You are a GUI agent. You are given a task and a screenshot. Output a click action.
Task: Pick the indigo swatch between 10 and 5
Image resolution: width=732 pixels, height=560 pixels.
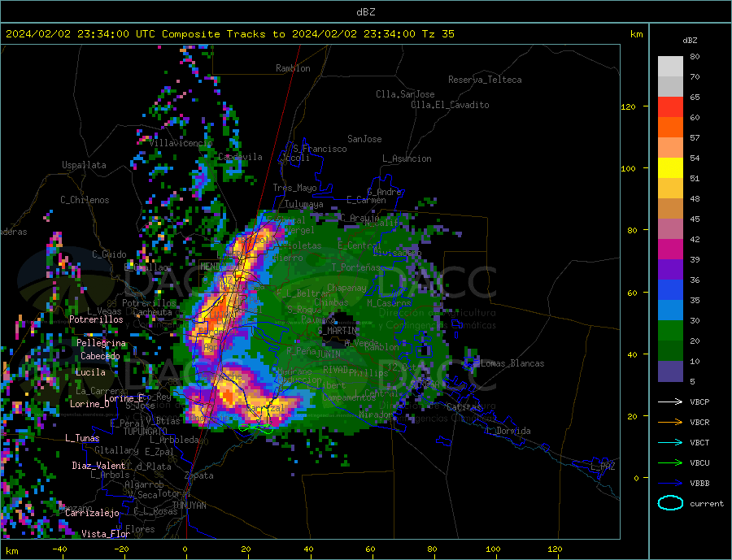(670, 371)
